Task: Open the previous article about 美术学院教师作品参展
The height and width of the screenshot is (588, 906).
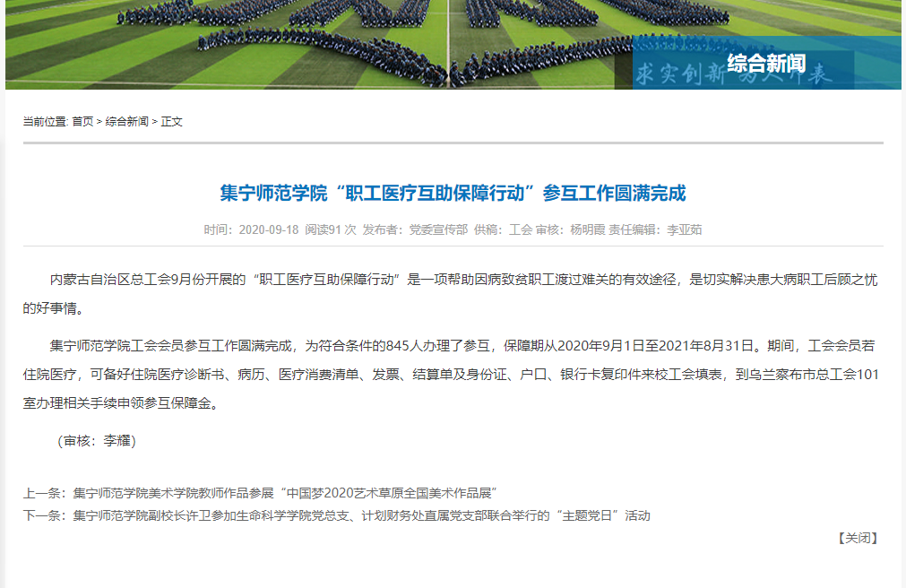Action: click(285, 493)
